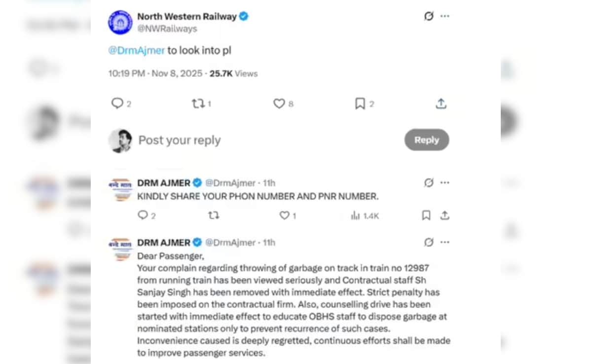Select the DRM AJMER username handle
Screen dimensions: 592x364
click(230, 182)
